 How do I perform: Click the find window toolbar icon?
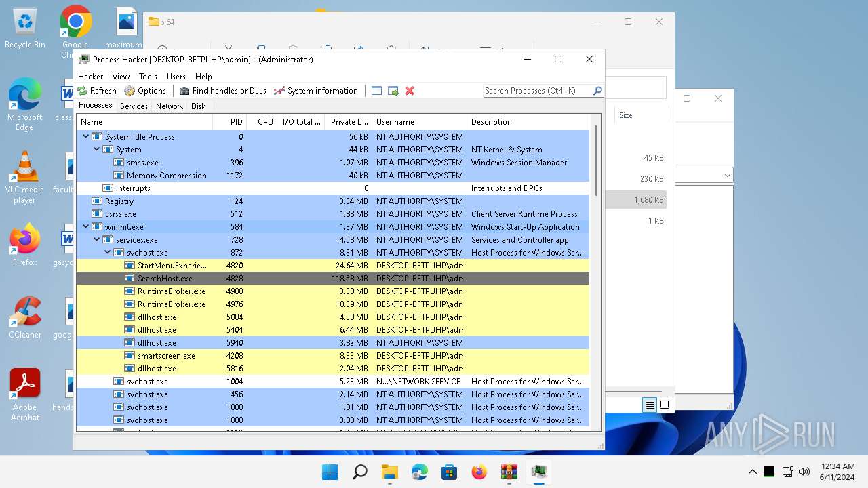point(376,91)
